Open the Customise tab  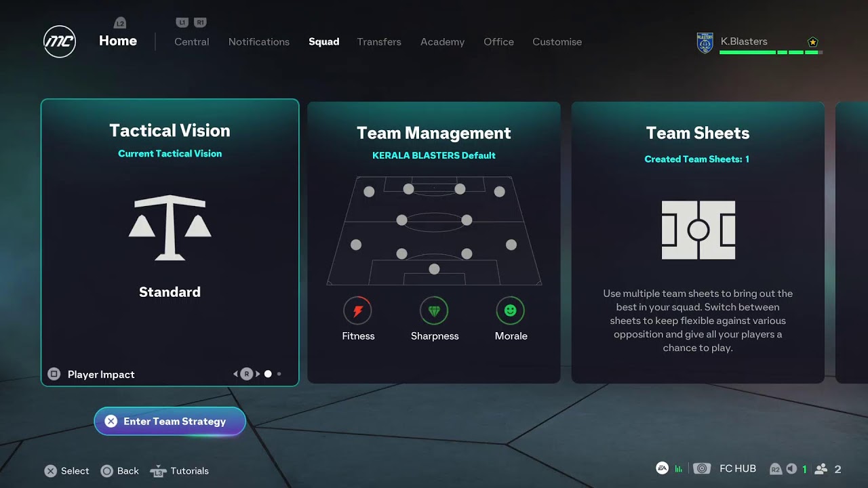pos(557,42)
